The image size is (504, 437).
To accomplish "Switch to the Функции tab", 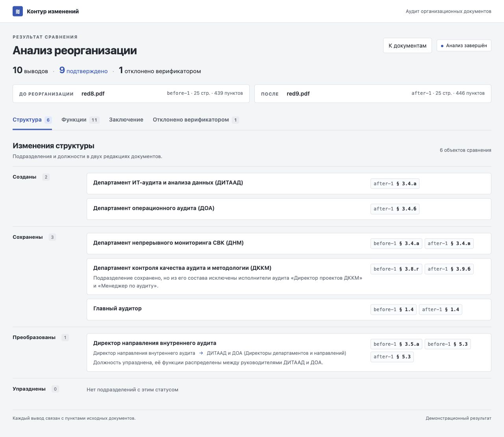I will (x=80, y=120).
